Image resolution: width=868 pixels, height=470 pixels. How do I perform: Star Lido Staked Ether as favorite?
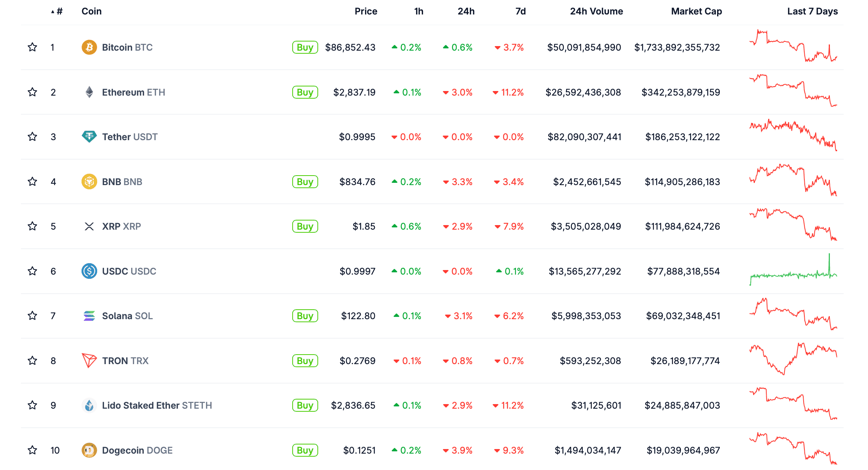(x=32, y=405)
